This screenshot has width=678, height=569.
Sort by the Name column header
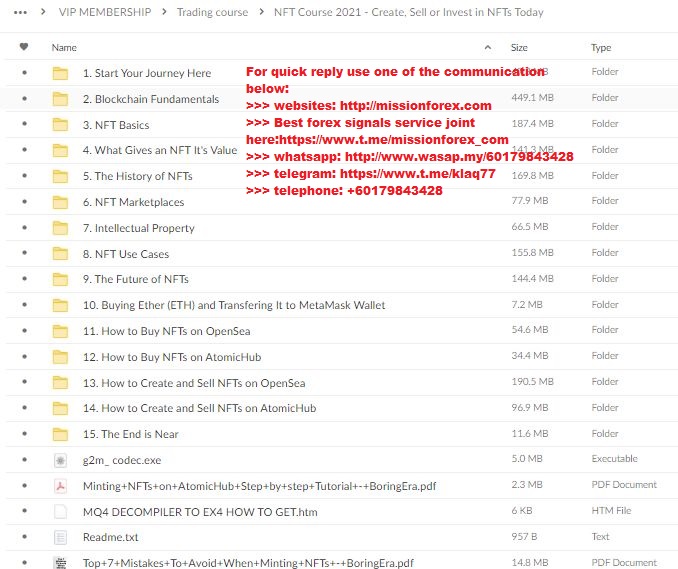[64, 48]
